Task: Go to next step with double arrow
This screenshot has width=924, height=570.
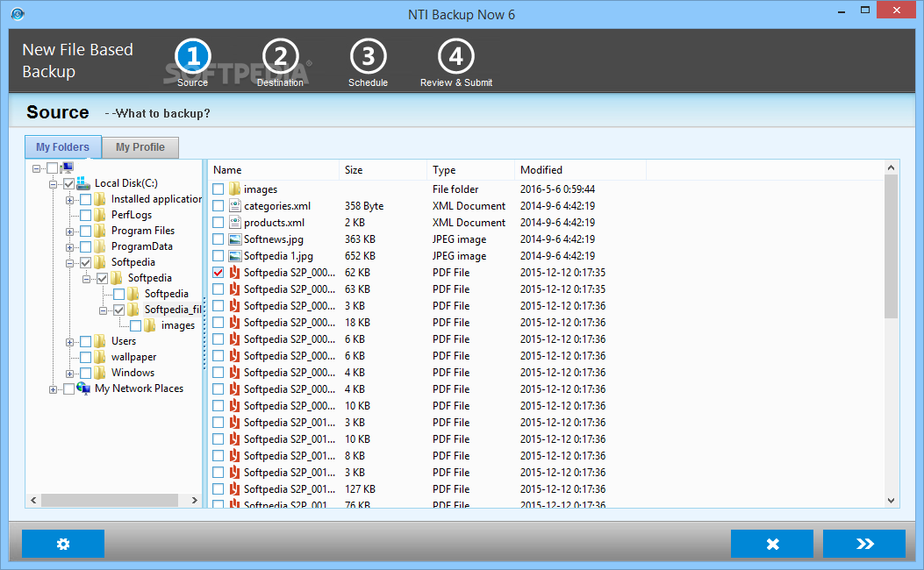Action: (864, 544)
